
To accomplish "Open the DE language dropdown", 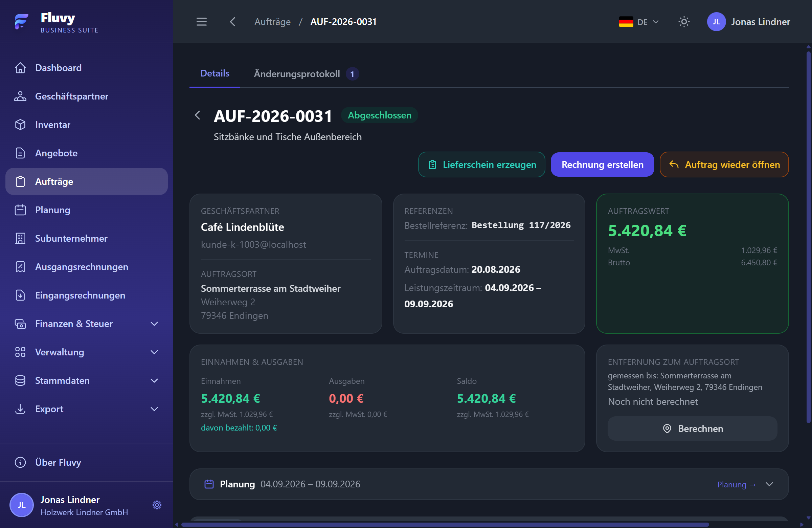I will tap(639, 22).
